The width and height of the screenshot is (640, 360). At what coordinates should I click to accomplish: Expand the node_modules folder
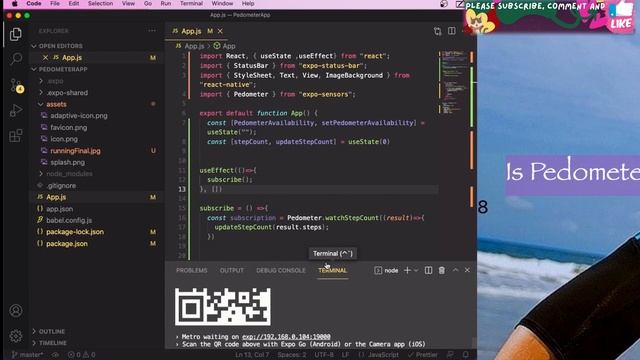click(x=69, y=174)
